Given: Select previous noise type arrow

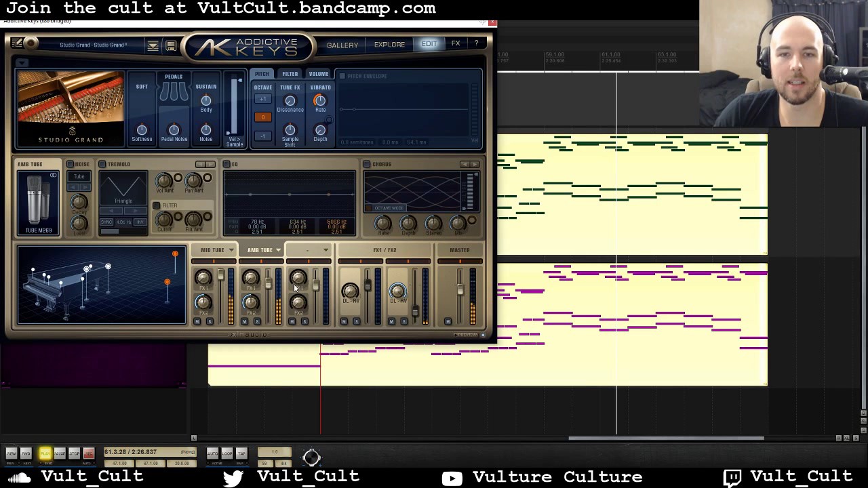Looking at the screenshot, I should pos(75,187).
